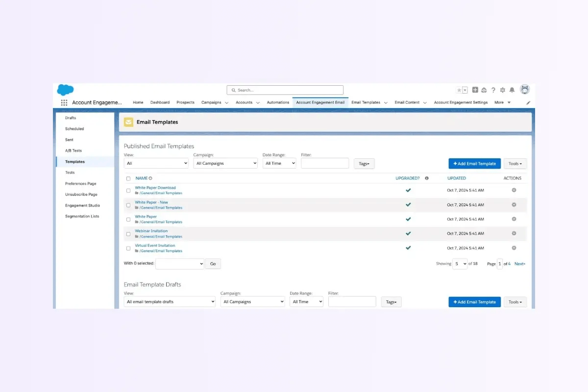Click the Showing page size selector
The height and width of the screenshot is (392, 588).
pyautogui.click(x=460, y=264)
